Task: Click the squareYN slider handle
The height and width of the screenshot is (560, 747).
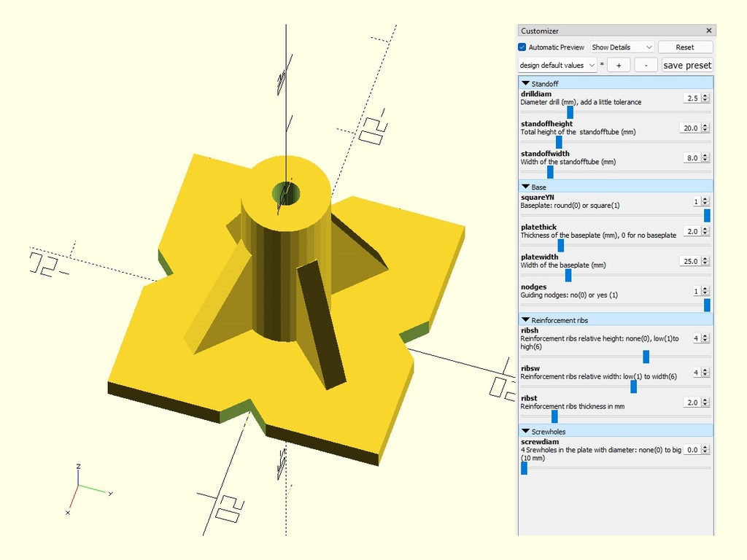Action: [x=707, y=215]
